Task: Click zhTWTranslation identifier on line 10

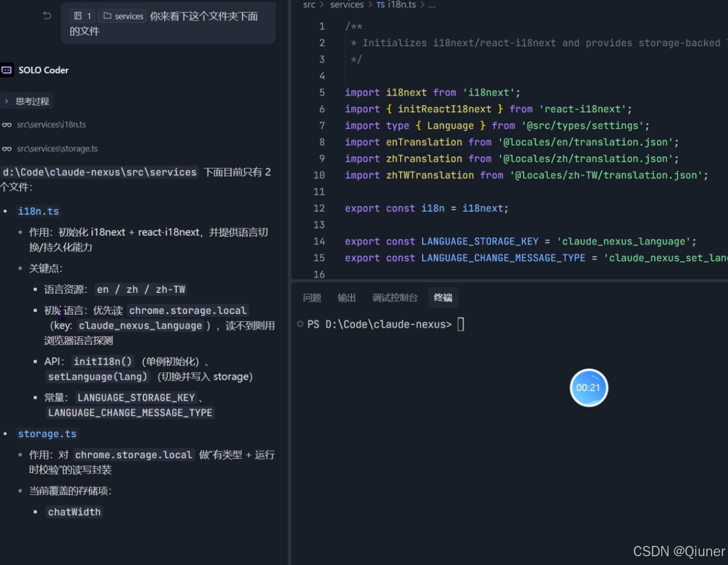Action: [430, 175]
